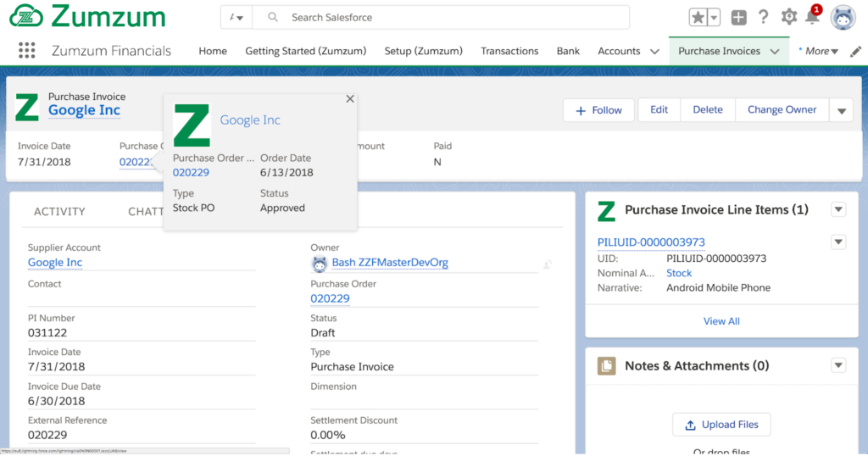The image size is (868, 456).
Task: Open the Accounts tab
Action: tap(619, 51)
